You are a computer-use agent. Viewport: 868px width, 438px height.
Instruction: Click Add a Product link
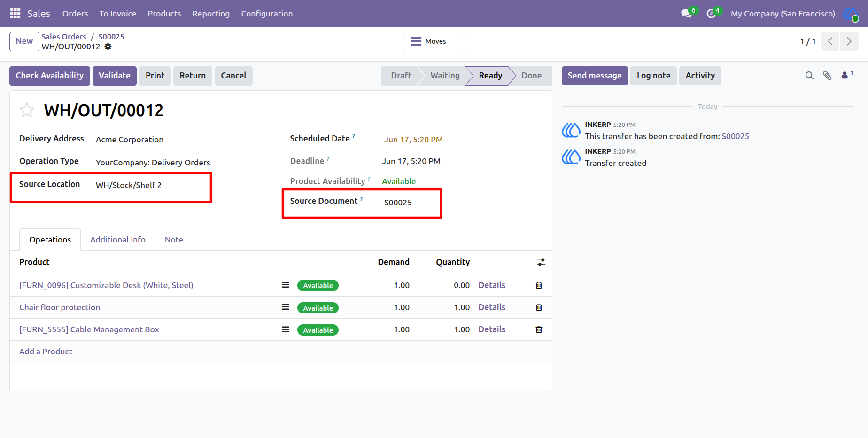(46, 352)
